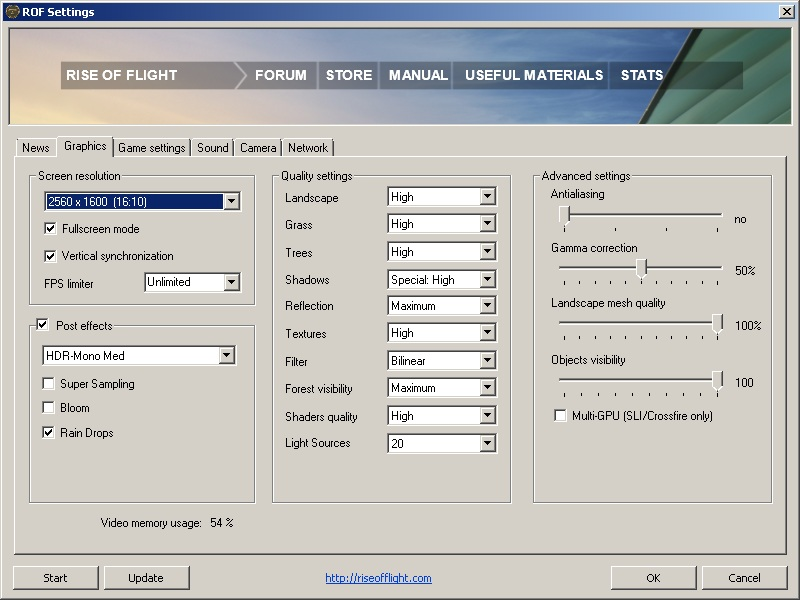This screenshot has height=600, width=800.
Task: Click the Video memory usage 54 % value
Action: click(222, 522)
